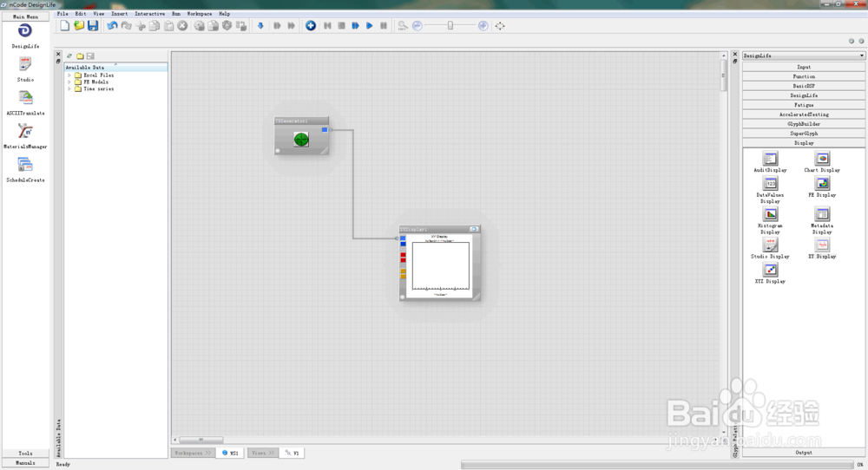This screenshot has width=868, height=470.
Task: Click the blue circular plus toolbar button
Action: [311, 25]
